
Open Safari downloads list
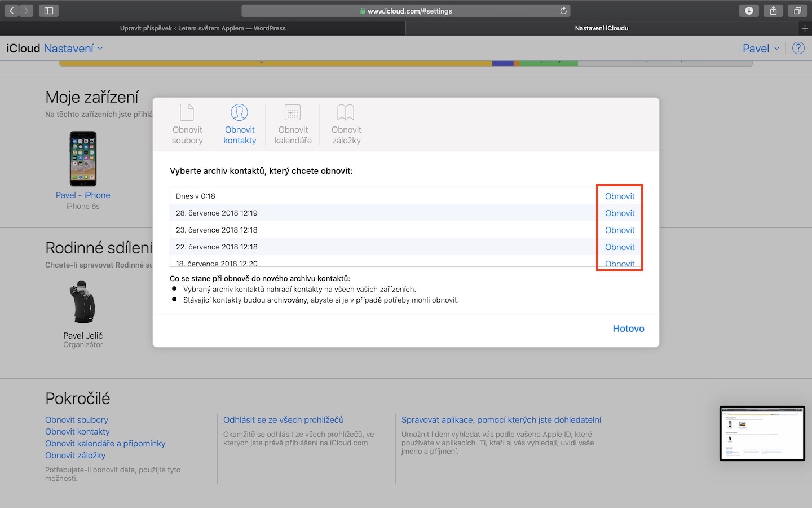749,11
